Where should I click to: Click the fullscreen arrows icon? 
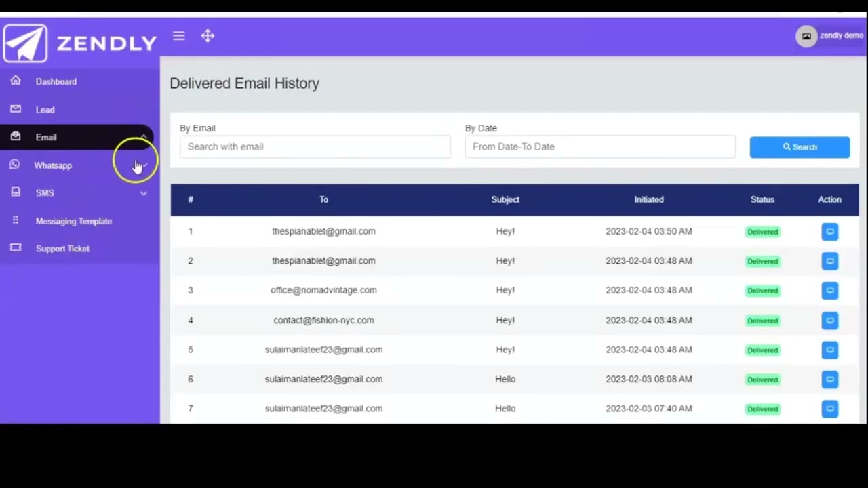click(x=208, y=36)
